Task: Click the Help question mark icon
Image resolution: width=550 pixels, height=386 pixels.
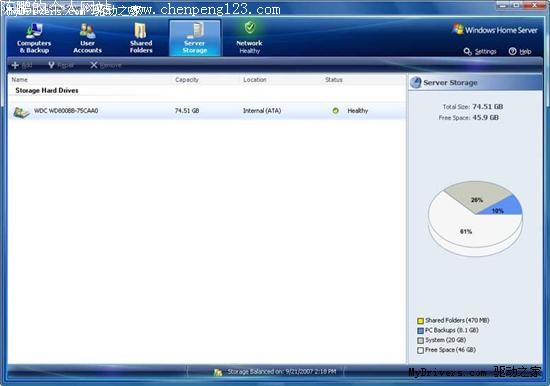Action: (512, 51)
